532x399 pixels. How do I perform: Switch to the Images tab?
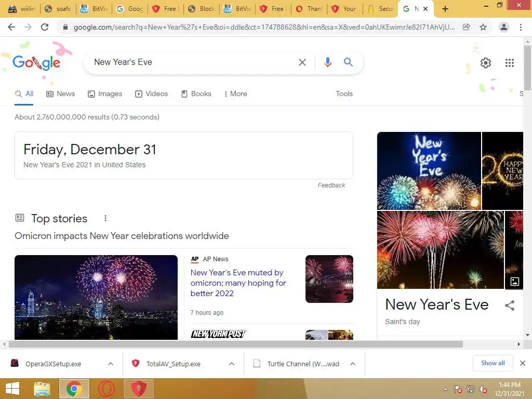105,94
